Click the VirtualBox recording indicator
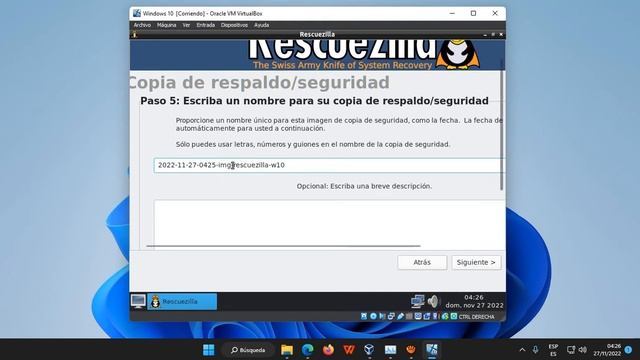 [427, 316]
